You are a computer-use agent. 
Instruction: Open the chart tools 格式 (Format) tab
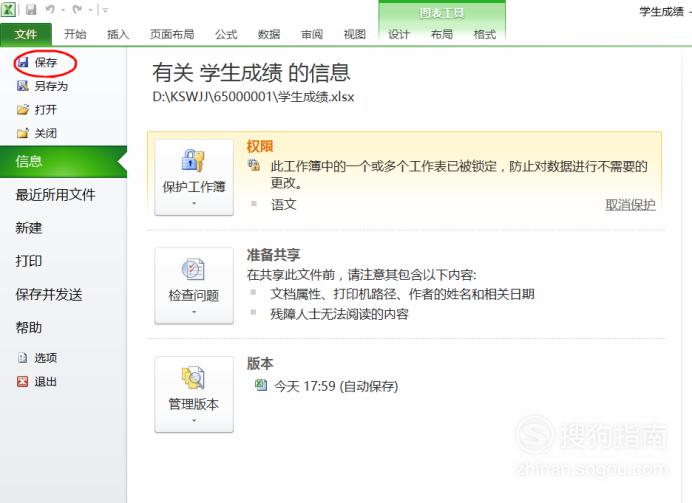(485, 34)
